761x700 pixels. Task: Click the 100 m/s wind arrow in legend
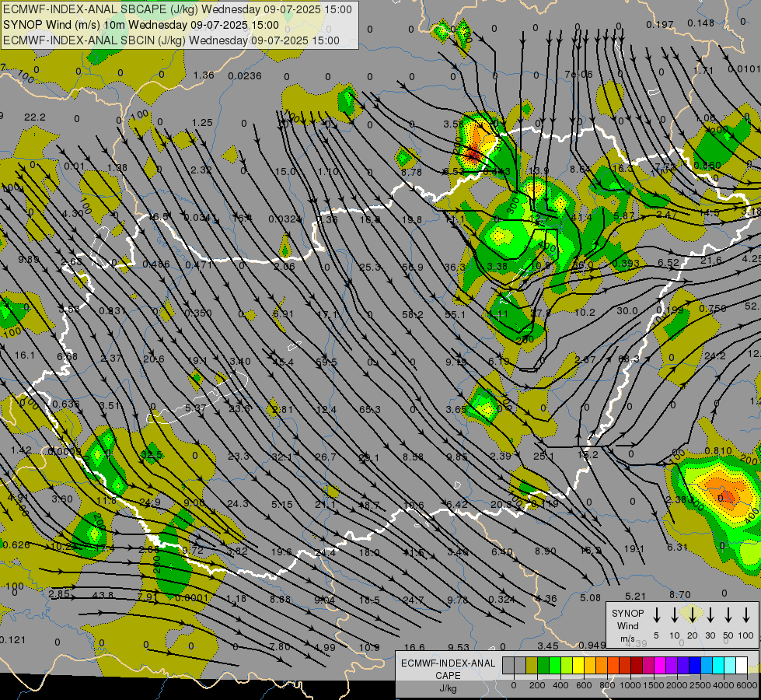pyautogui.click(x=746, y=615)
